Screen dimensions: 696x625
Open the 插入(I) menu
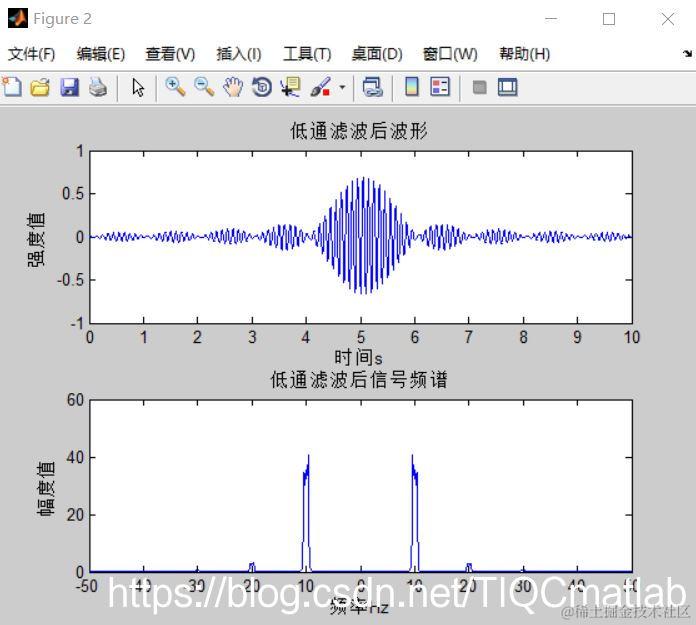pyautogui.click(x=239, y=54)
